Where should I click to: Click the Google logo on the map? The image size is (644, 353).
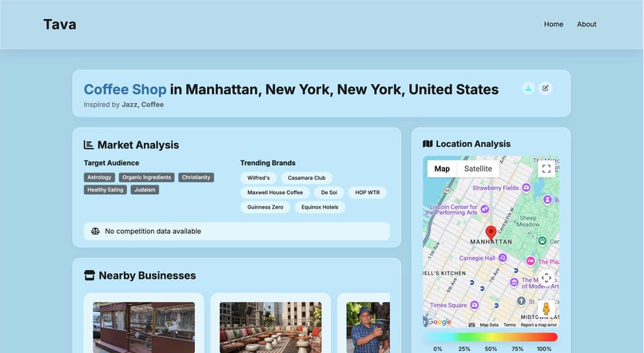tap(439, 322)
